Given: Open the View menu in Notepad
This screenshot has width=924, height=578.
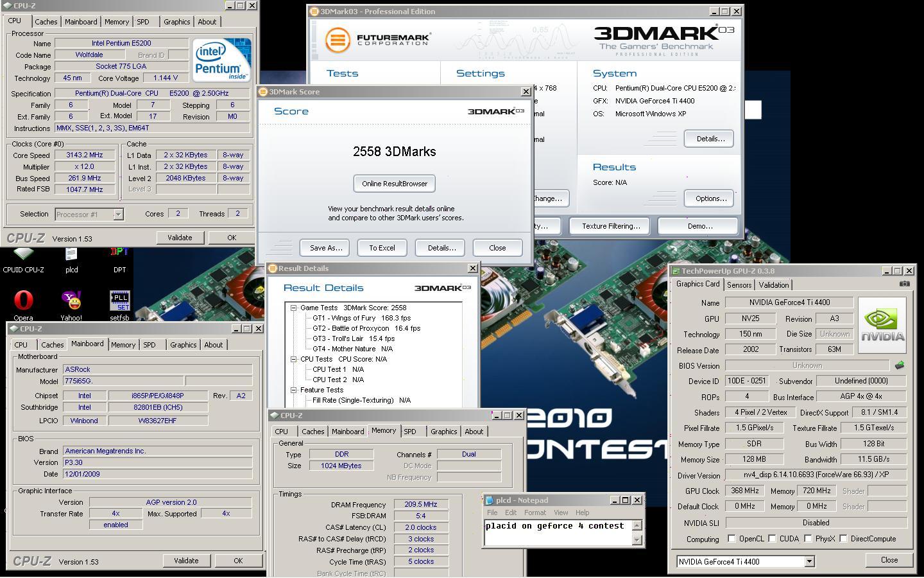Looking at the screenshot, I should (561, 512).
